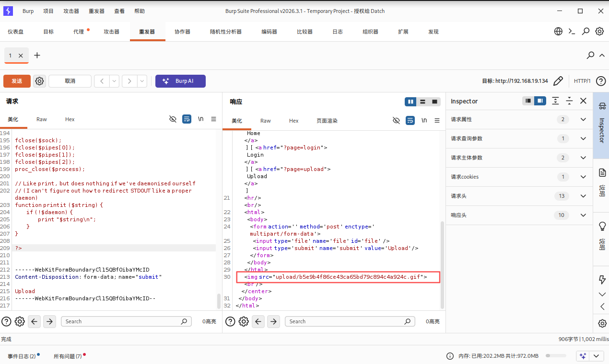Open the 编码器 tool tab
The height and width of the screenshot is (364, 609).
[x=269, y=32]
